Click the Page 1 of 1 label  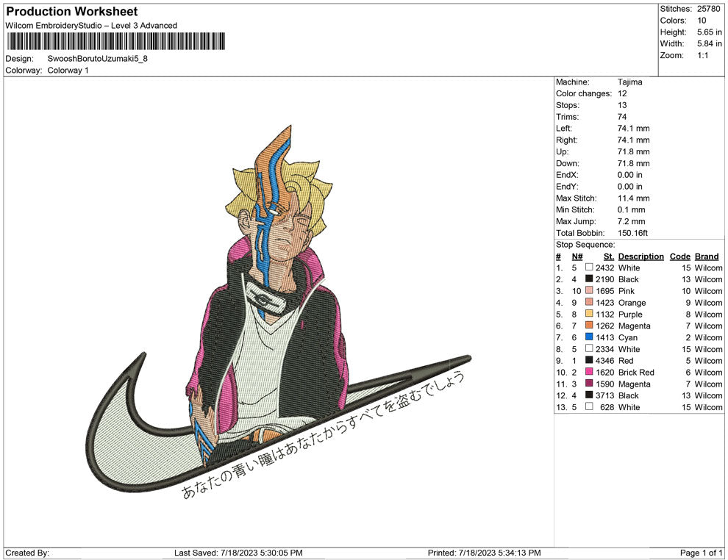point(701,553)
